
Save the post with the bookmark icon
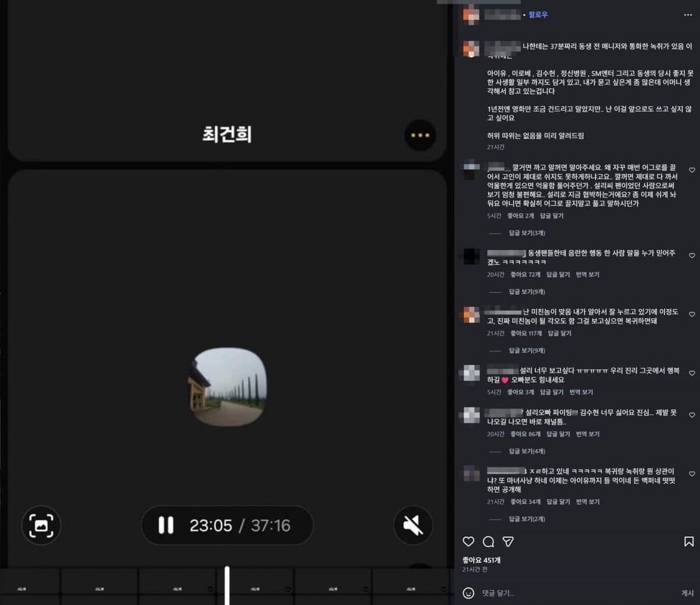click(689, 541)
